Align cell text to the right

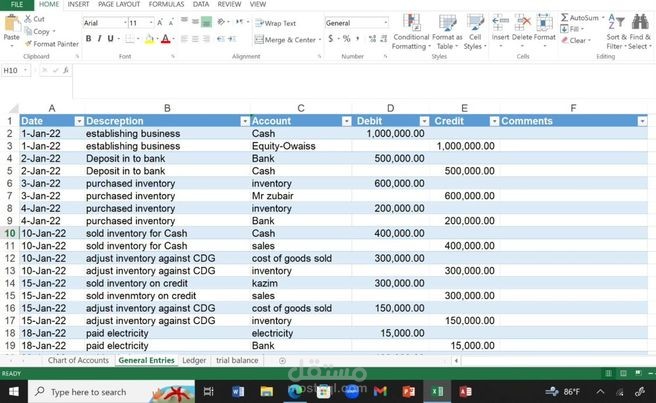[206, 39]
